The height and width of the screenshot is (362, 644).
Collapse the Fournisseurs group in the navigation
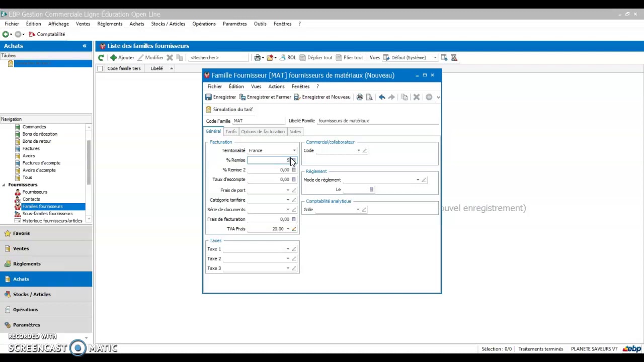pyautogui.click(x=4, y=185)
